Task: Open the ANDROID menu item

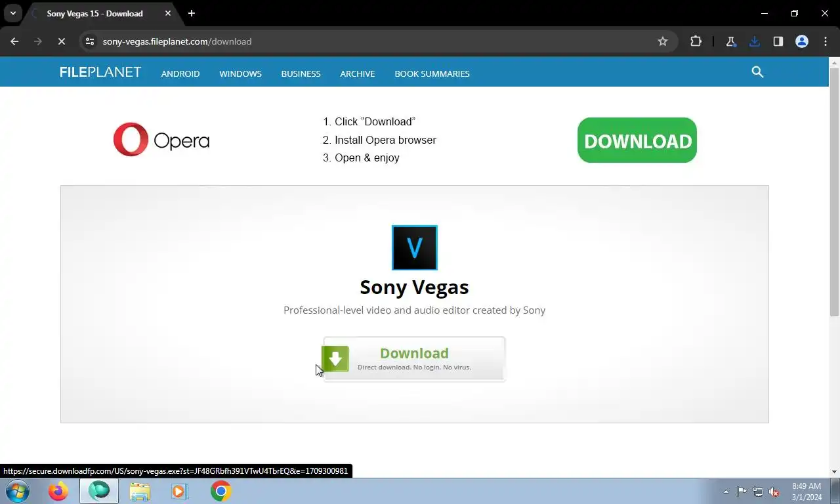Action: tap(180, 73)
